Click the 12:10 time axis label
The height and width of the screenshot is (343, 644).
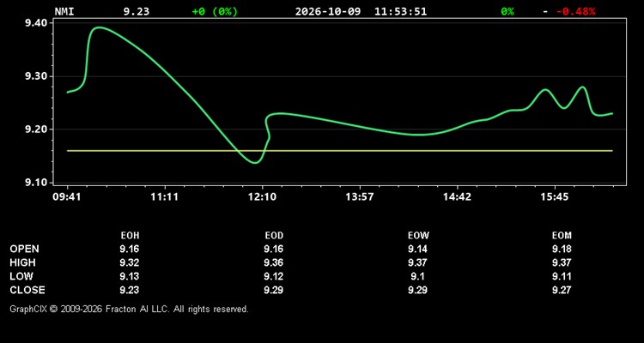[x=262, y=197]
